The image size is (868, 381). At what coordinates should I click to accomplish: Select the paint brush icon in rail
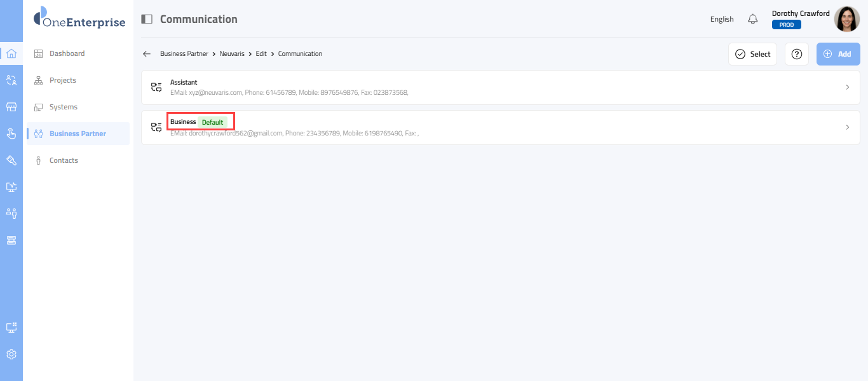click(x=11, y=160)
